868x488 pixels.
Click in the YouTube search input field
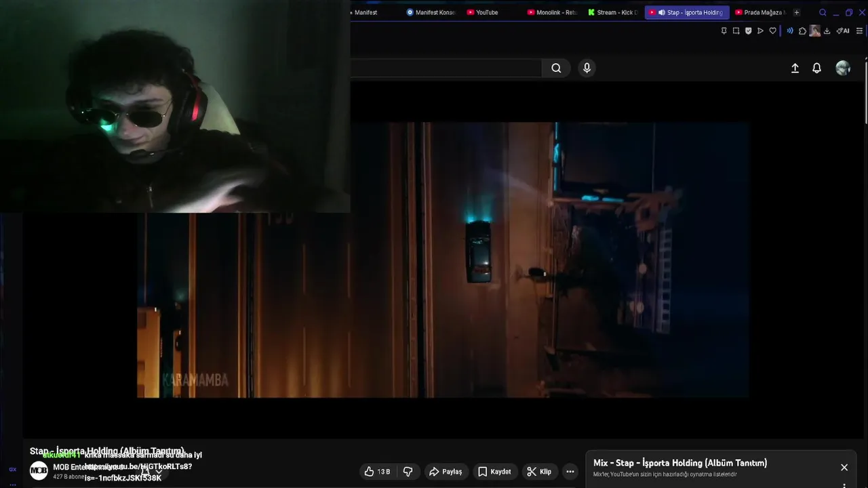[446, 68]
